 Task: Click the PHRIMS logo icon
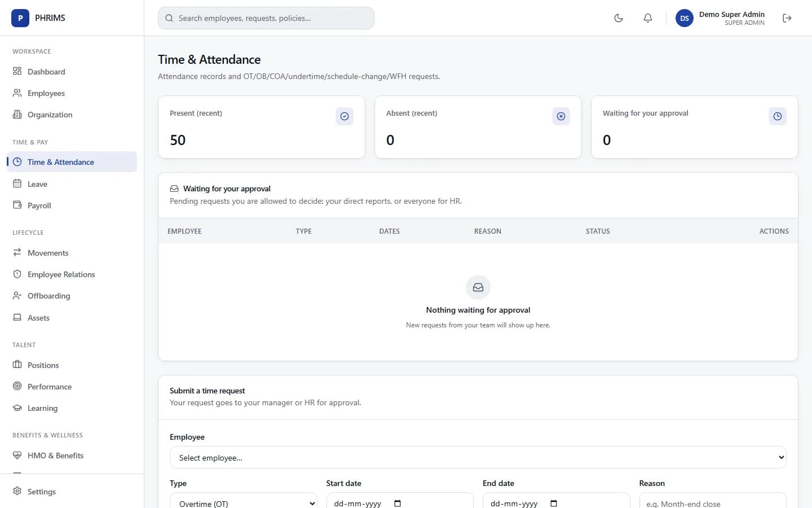20,18
